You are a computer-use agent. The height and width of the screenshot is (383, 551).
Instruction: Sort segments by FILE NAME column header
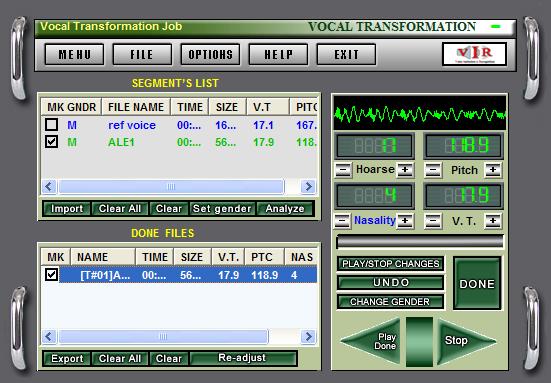136,107
